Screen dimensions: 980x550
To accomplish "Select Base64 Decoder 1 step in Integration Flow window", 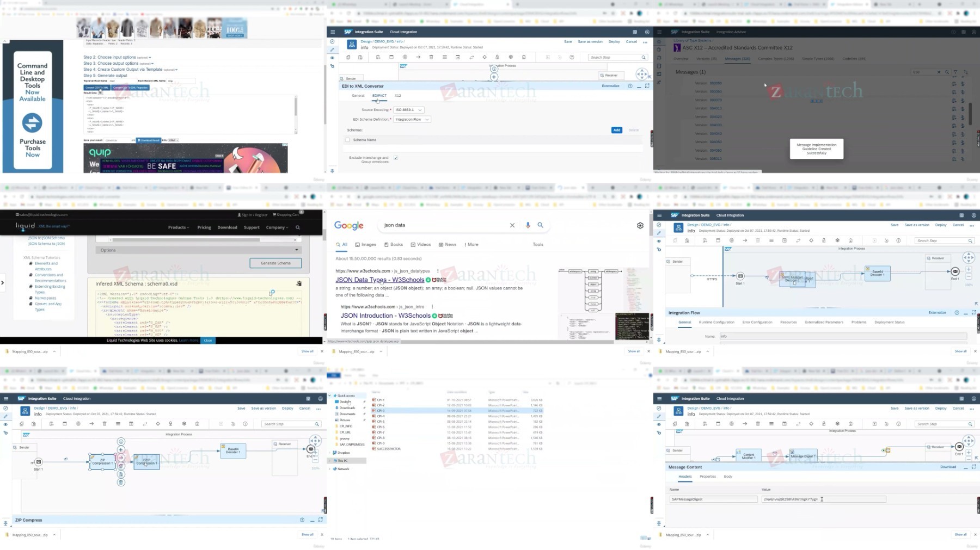I will 877,273.
